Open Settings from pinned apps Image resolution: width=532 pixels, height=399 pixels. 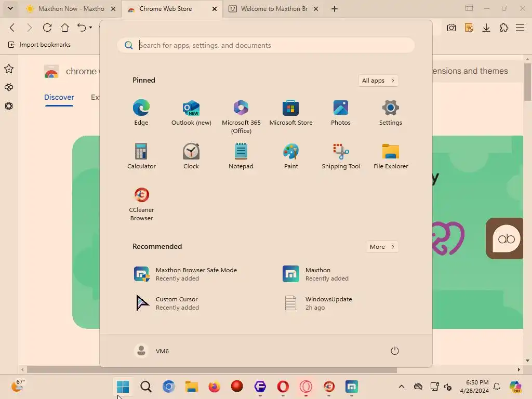391,113
